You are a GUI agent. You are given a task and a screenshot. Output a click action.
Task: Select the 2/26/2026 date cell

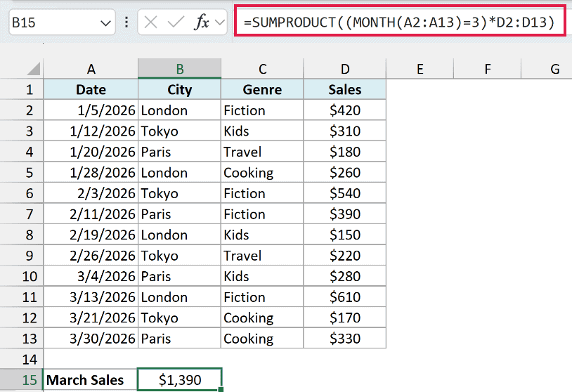[x=91, y=255]
